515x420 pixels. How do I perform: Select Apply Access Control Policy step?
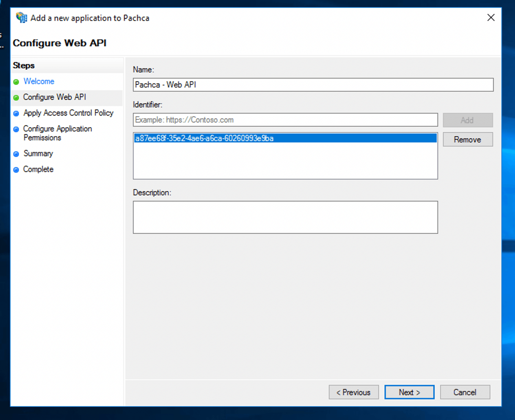pos(68,113)
